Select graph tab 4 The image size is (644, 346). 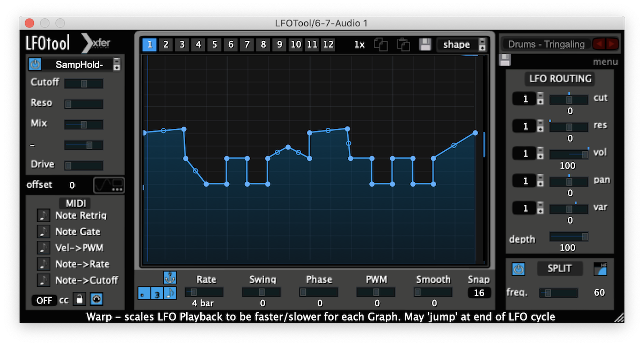[199, 45]
